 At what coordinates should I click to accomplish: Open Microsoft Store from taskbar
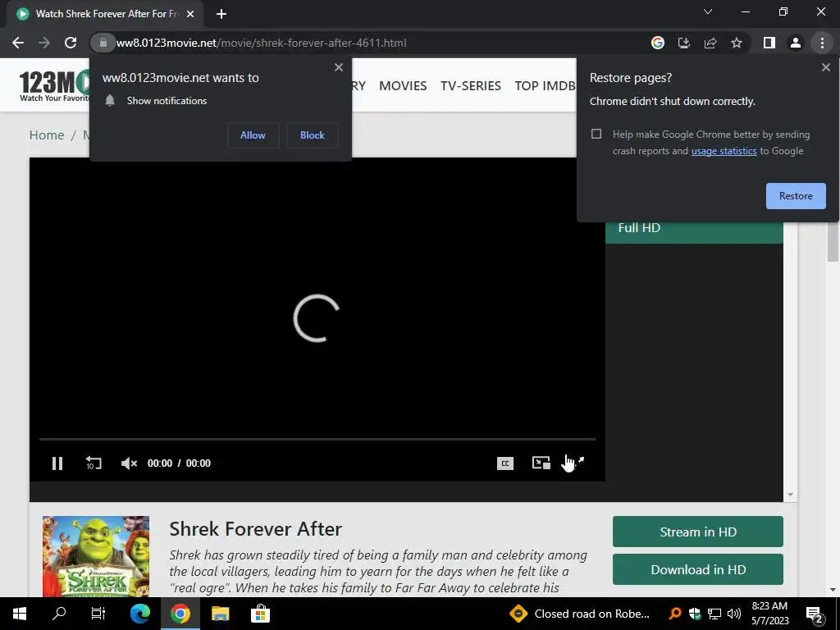click(x=260, y=614)
